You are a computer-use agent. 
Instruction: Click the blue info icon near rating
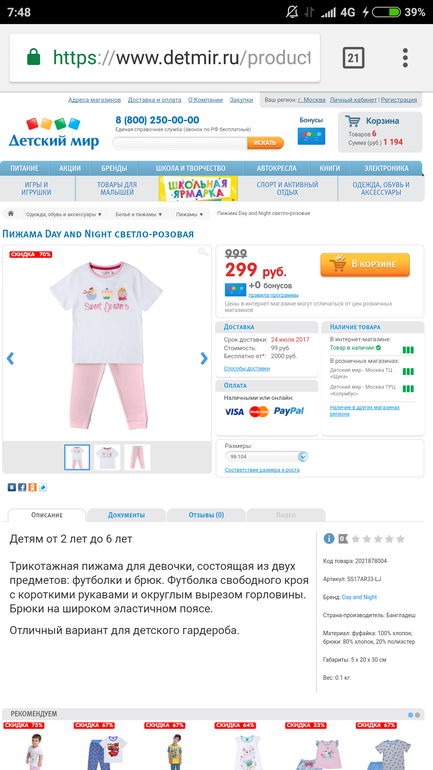pyautogui.click(x=329, y=539)
